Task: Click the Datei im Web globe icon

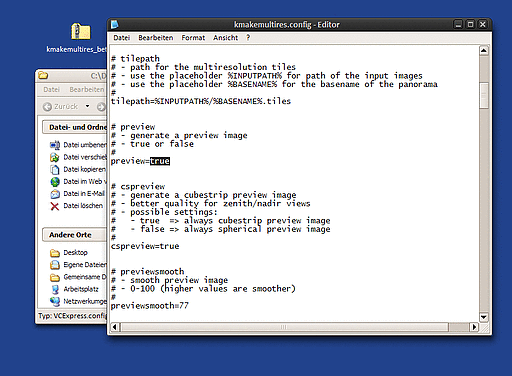Action: click(x=55, y=182)
